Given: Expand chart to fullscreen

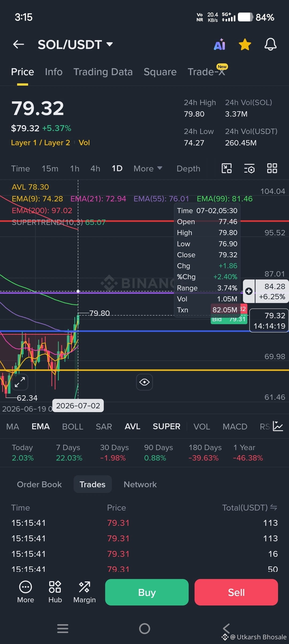Looking at the screenshot, I should coord(20,382).
